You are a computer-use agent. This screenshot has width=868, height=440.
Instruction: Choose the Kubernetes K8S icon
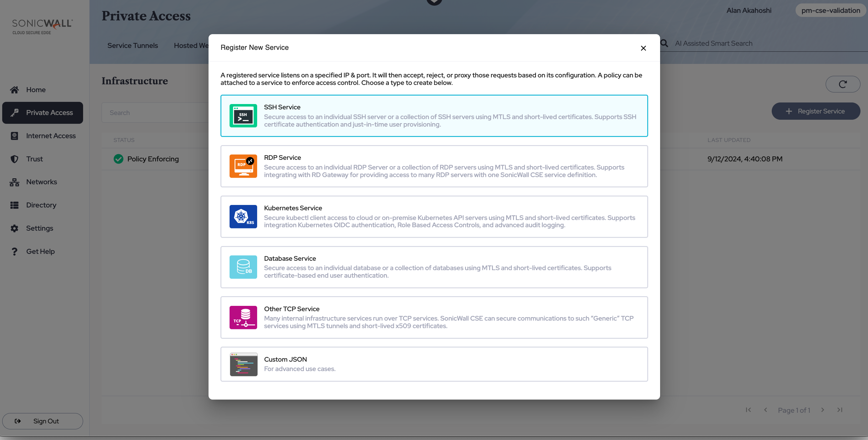(x=243, y=217)
